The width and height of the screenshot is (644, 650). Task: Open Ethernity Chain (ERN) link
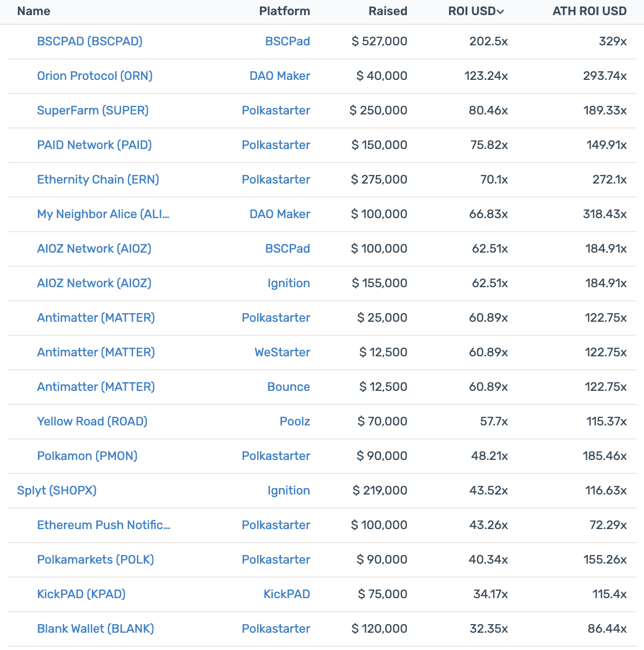[98, 179]
